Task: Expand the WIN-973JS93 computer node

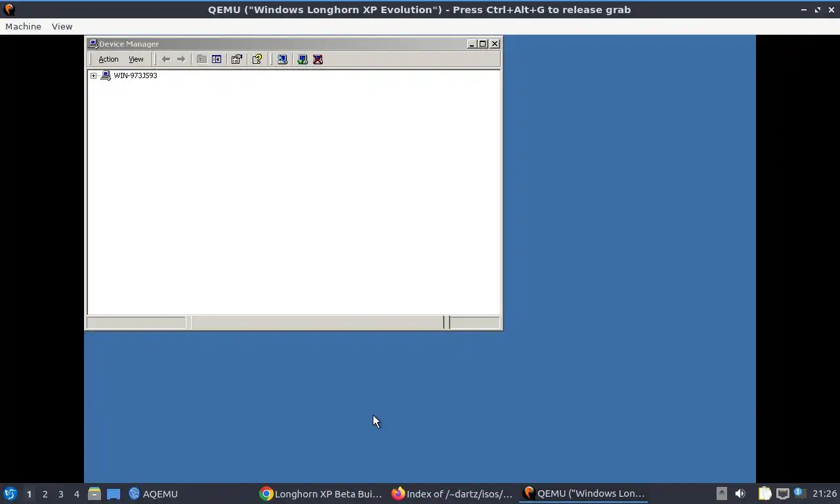Action: (94, 75)
